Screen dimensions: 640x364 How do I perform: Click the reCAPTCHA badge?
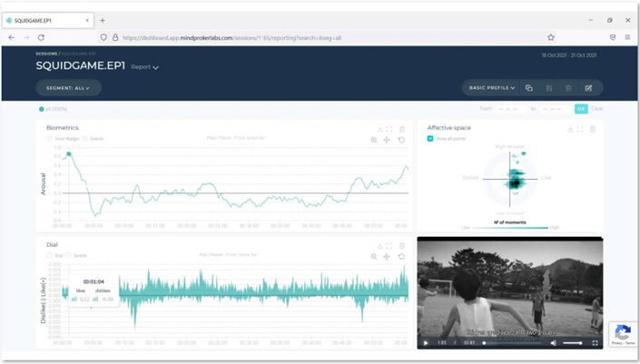(624, 334)
